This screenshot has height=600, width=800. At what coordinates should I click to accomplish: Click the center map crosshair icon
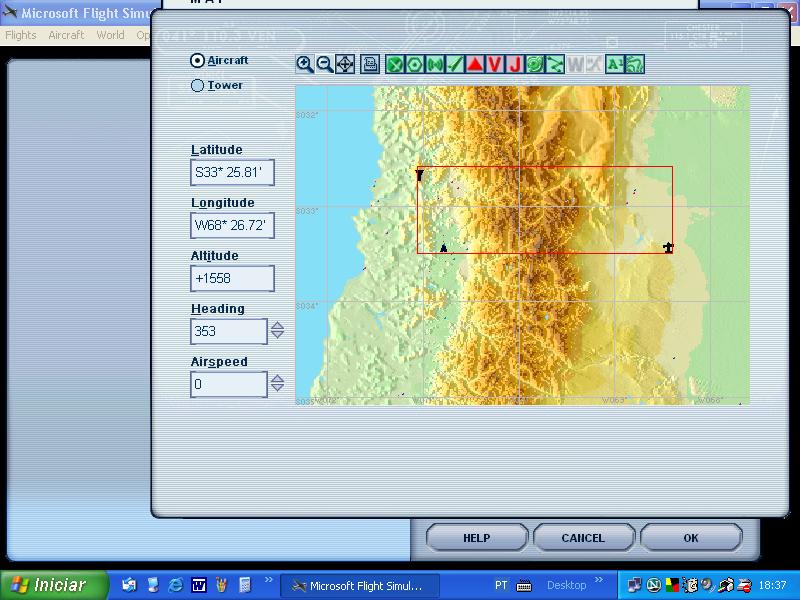click(x=345, y=64)
